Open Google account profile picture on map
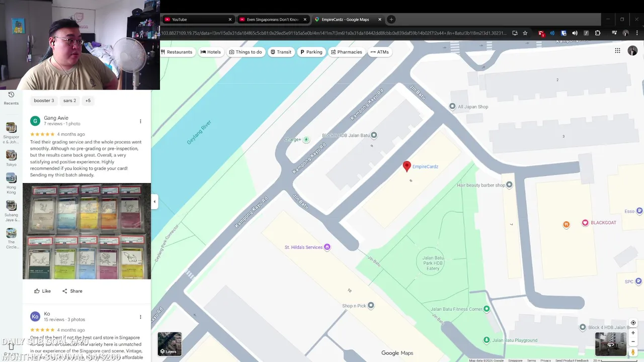This screenshot has height=362, width=644. tap(632, 51)
